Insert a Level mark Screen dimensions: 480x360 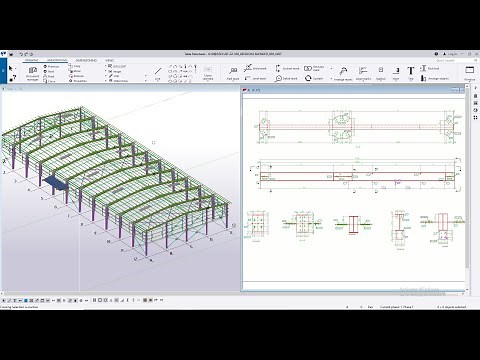coord(255,78)
